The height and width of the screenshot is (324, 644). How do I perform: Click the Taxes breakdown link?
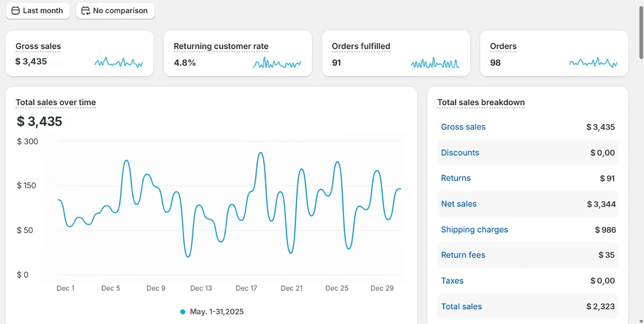pos(452,281)
